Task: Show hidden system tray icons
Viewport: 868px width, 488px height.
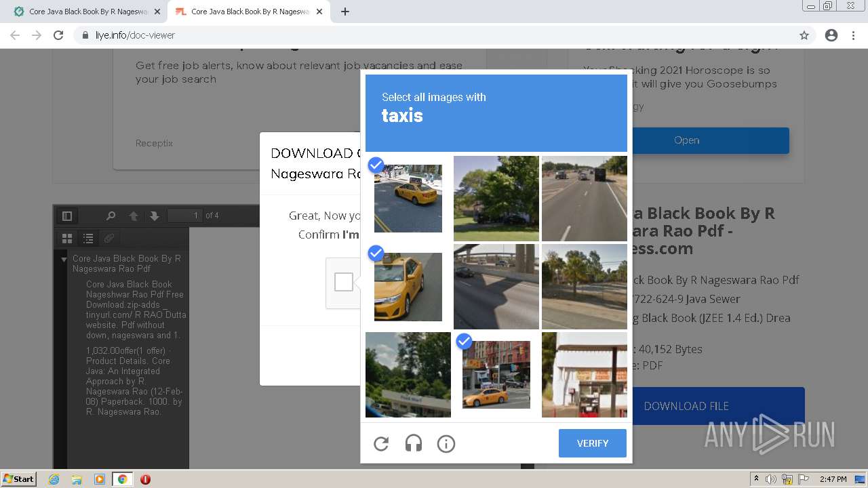Action: 756,479
